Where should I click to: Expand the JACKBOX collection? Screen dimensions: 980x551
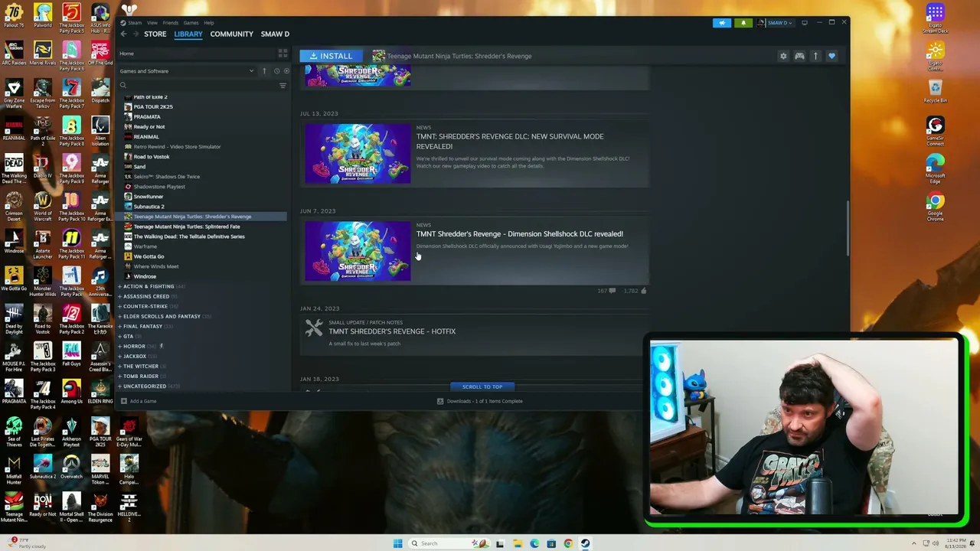tap(135, 356)
